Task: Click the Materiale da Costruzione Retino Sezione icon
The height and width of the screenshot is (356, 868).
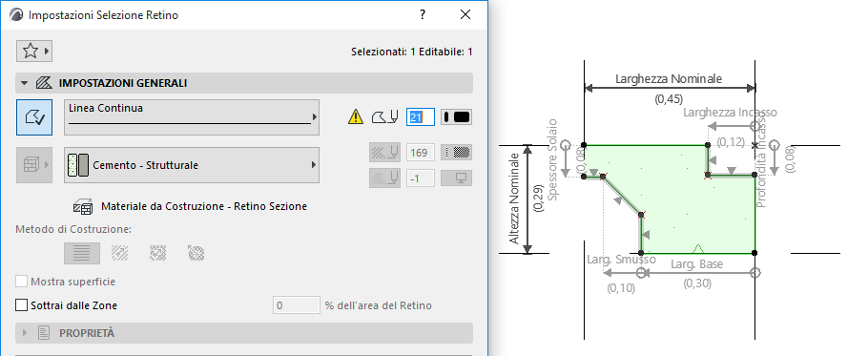Action: pos(83,206)
